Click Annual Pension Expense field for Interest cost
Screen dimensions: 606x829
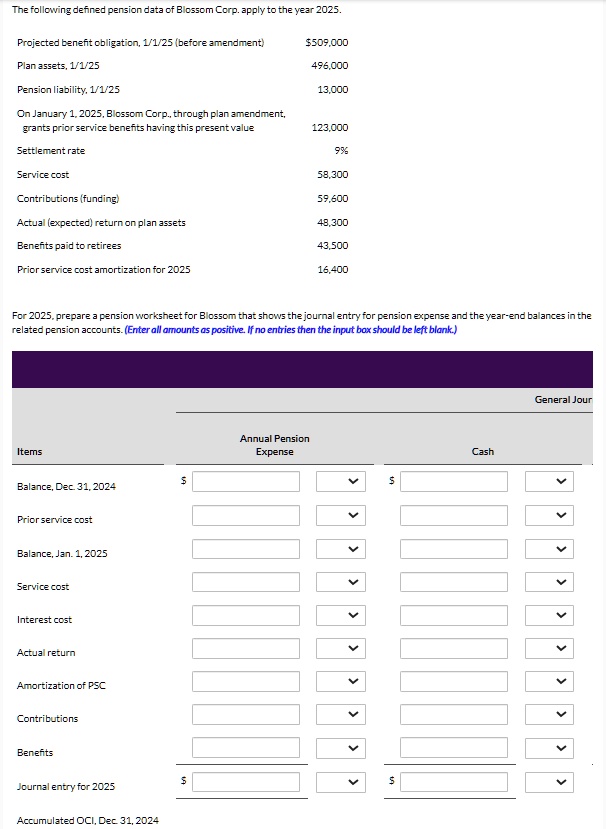(246, 615)
